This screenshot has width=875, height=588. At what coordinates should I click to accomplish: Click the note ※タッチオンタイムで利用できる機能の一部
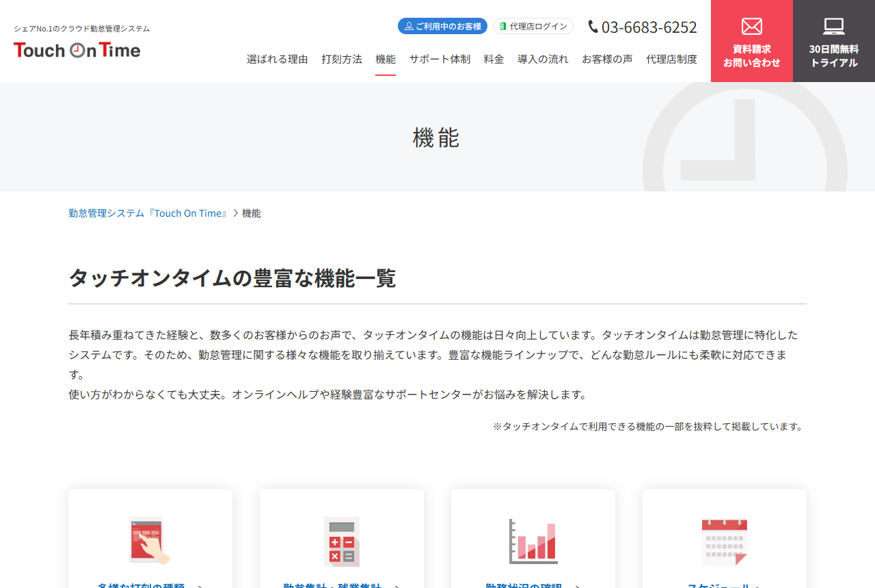pos(648,426)
